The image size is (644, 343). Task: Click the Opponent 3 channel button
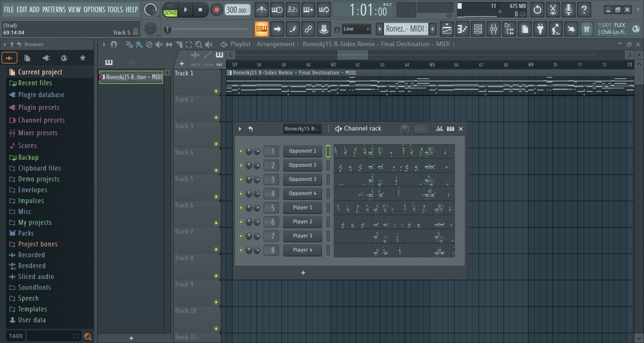[x=303, y=180]
